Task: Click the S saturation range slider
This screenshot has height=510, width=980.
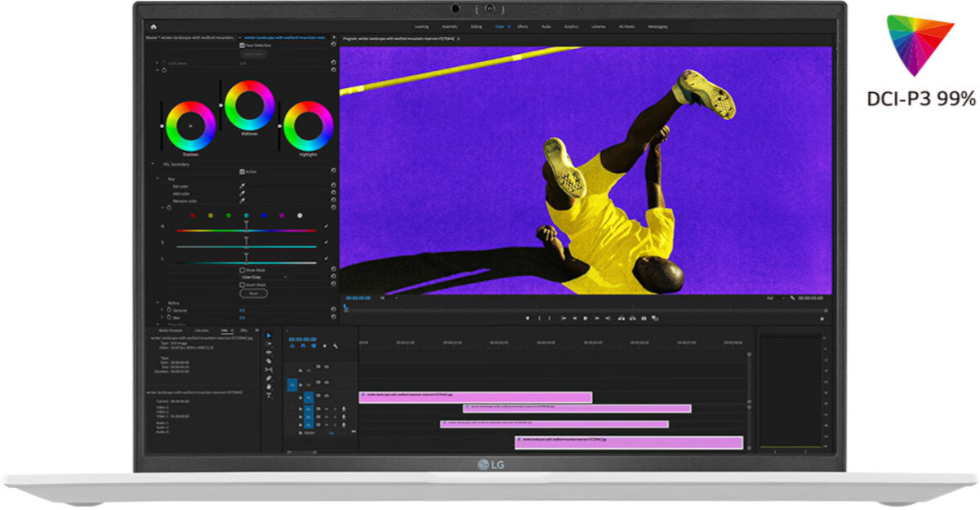Action: (246, 246)
